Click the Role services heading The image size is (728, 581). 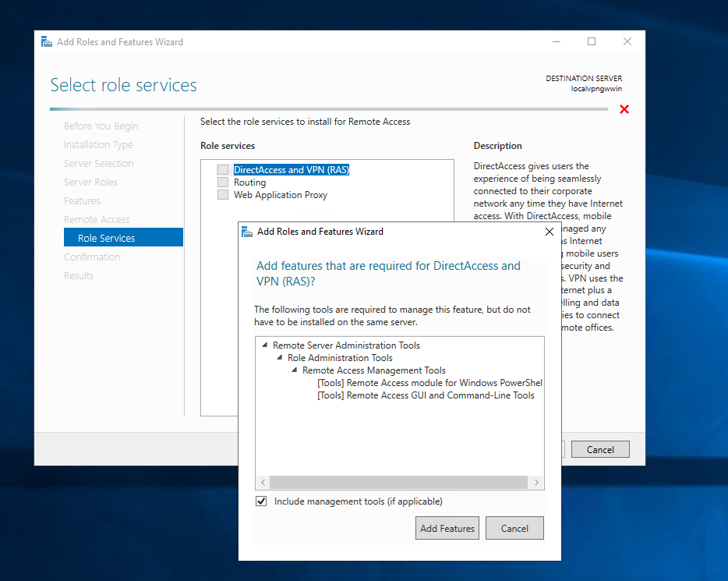[228, 146]
